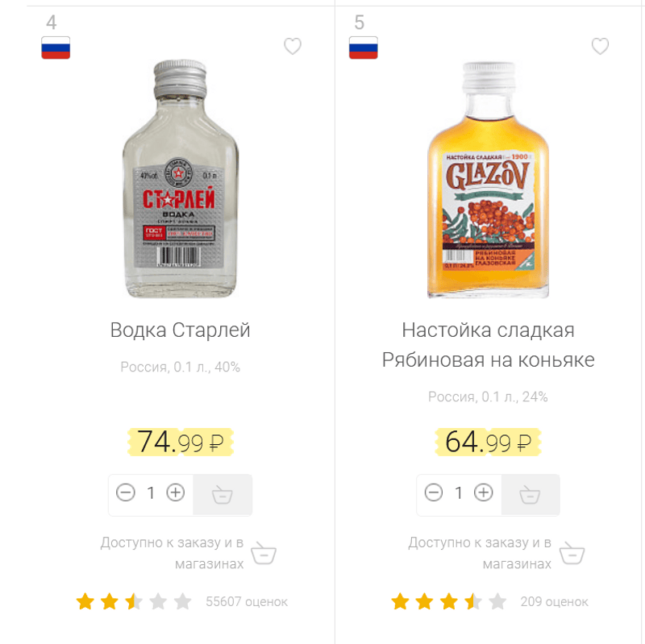
Task: Open Водка Старлей product title link
Action: pyautogui.click(x=181, y=330)
